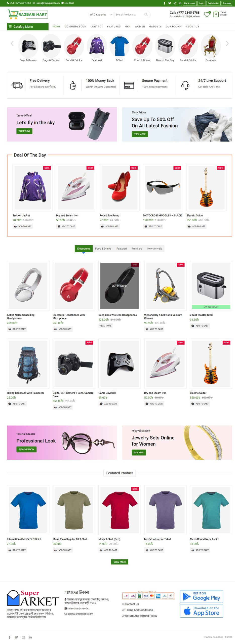Expand the Catalog Menu

tap(28, 27)
